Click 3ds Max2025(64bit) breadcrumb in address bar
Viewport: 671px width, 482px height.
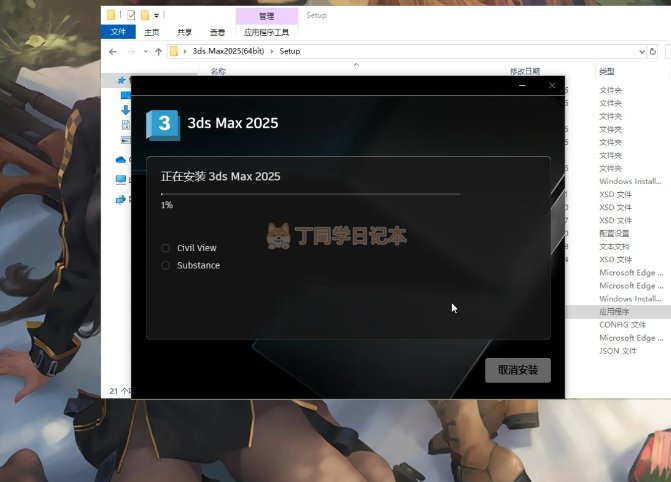click(228, 51)
